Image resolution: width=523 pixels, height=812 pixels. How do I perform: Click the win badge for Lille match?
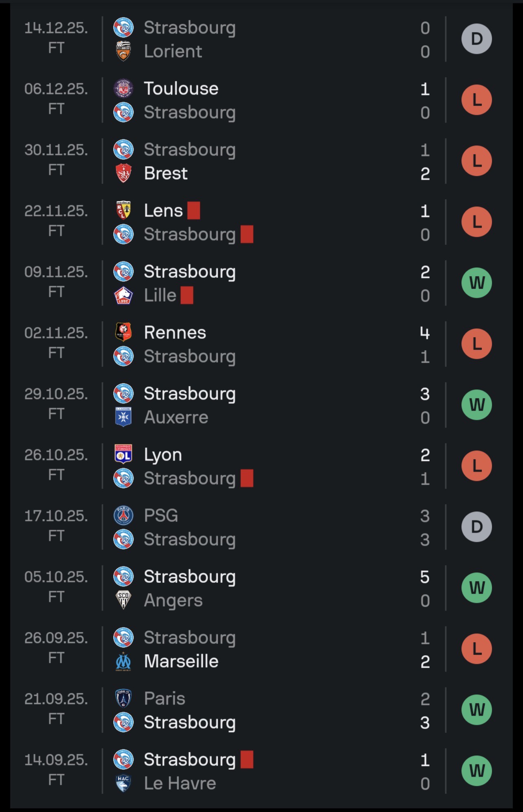coord(477,283)
